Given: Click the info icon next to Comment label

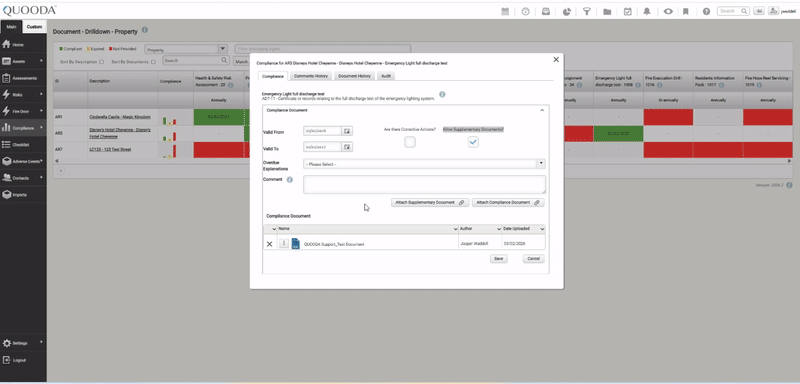Looking at the screenshot, I should 290,180.
